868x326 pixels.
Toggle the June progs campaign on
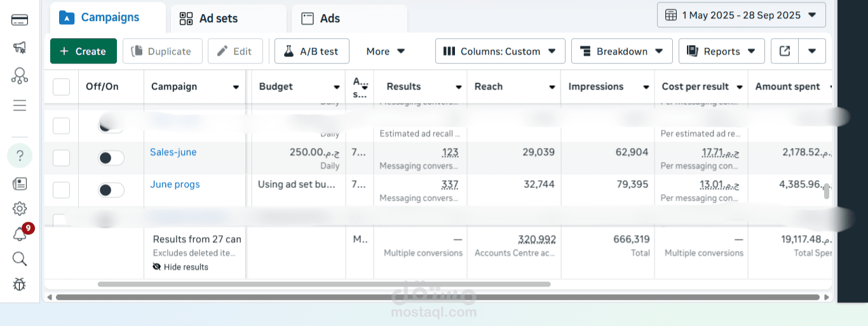pyautogui.click(x=111, y=190)
